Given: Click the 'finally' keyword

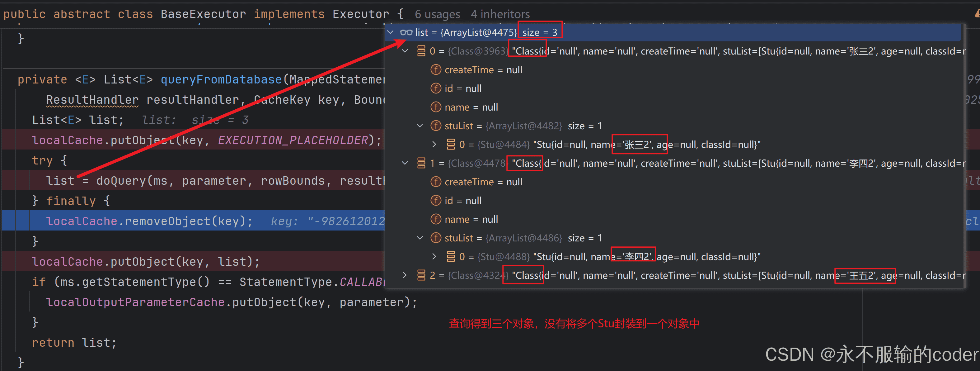Looking at the screenshot, I should click(71, 201).
